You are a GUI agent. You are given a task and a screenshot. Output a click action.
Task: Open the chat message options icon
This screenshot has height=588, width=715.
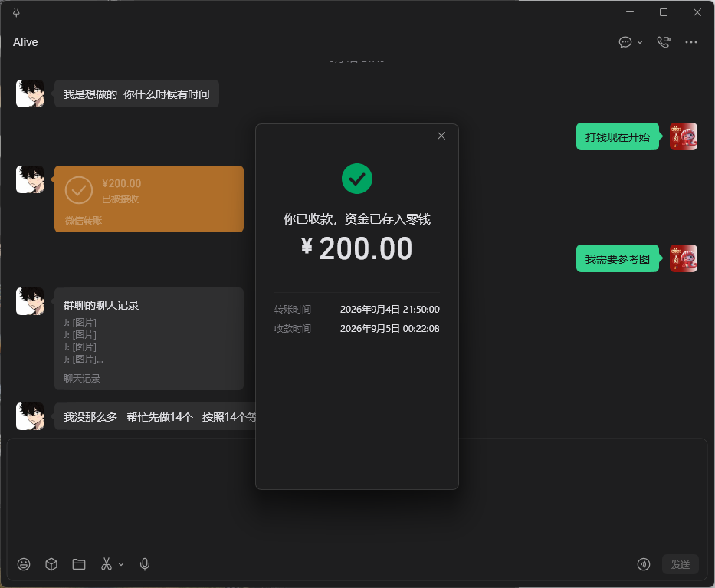(x=625, y=42)
